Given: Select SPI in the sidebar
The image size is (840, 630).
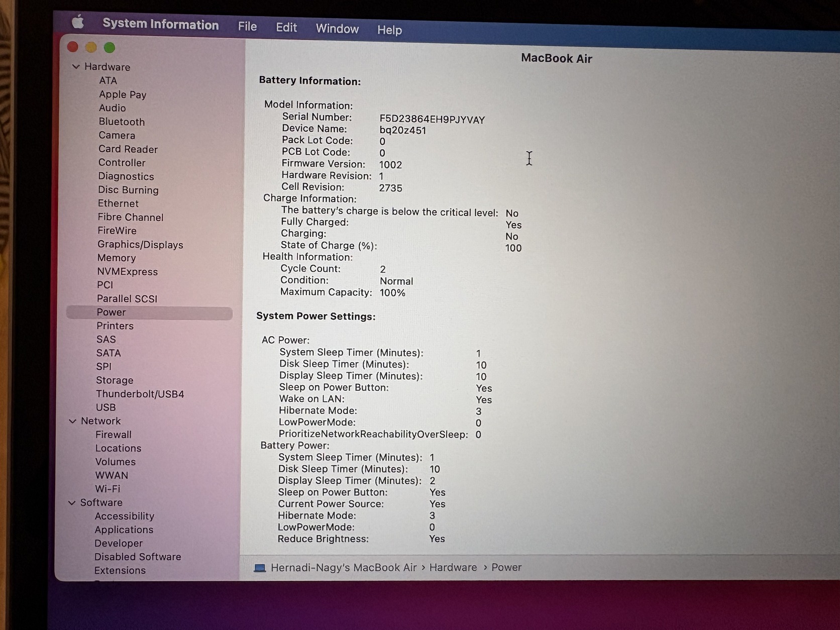Looking at the screenshot, I should [104, 367].
